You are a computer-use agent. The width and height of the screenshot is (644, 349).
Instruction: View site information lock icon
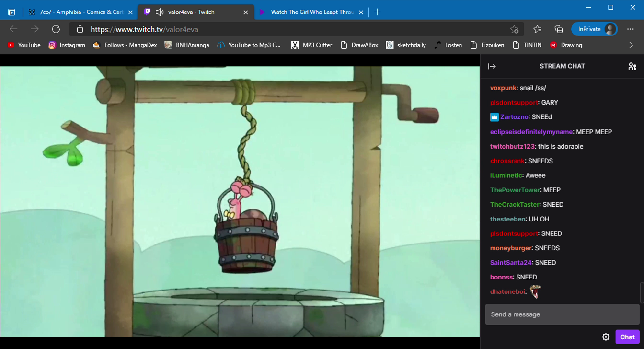(80, 29)
